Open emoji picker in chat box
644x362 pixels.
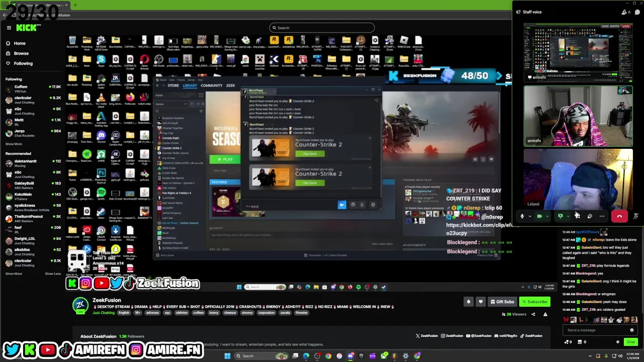pyautogui.click(x=632, y=330)
